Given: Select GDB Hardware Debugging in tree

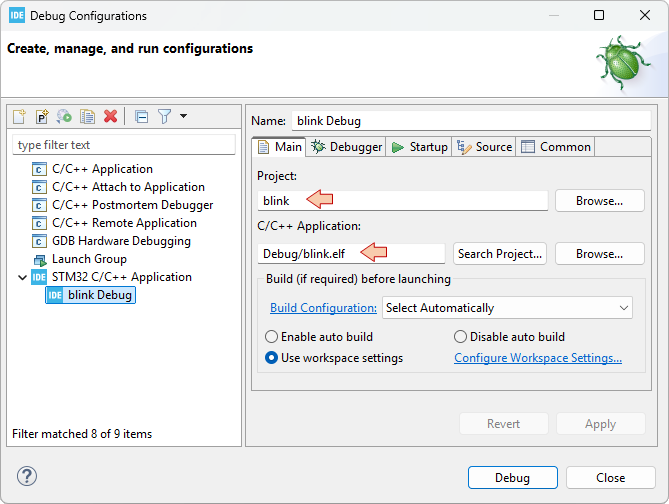Looking at the screenshot, I should 120,241.
